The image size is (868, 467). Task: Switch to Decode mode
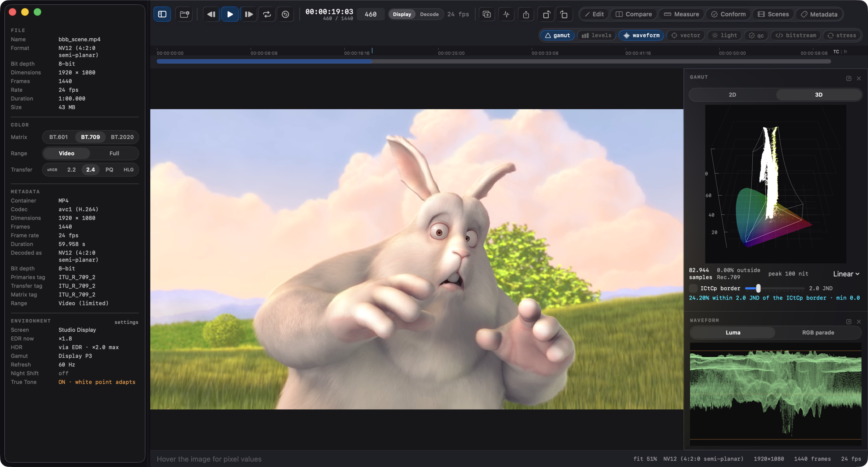coord(429,14)
